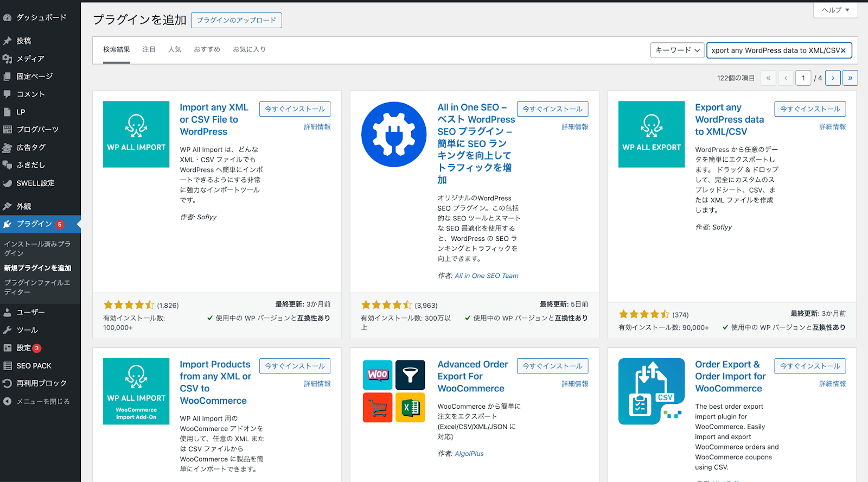Open プラグインファイルエディター submenu item
Image resolution: width=868 pixels, height=482 pixels.
tap(38, 287)
